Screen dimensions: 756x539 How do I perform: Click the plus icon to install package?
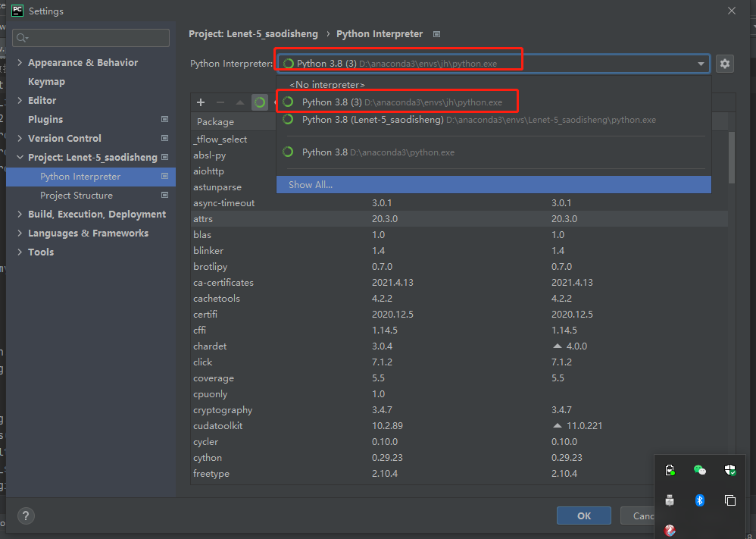pyautogui.click(x=201, y=102)
